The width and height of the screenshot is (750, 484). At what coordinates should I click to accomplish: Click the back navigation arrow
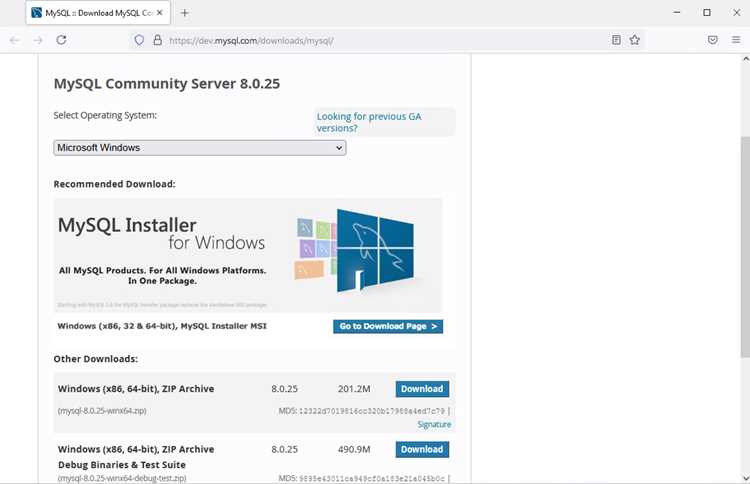click(14, 40)
